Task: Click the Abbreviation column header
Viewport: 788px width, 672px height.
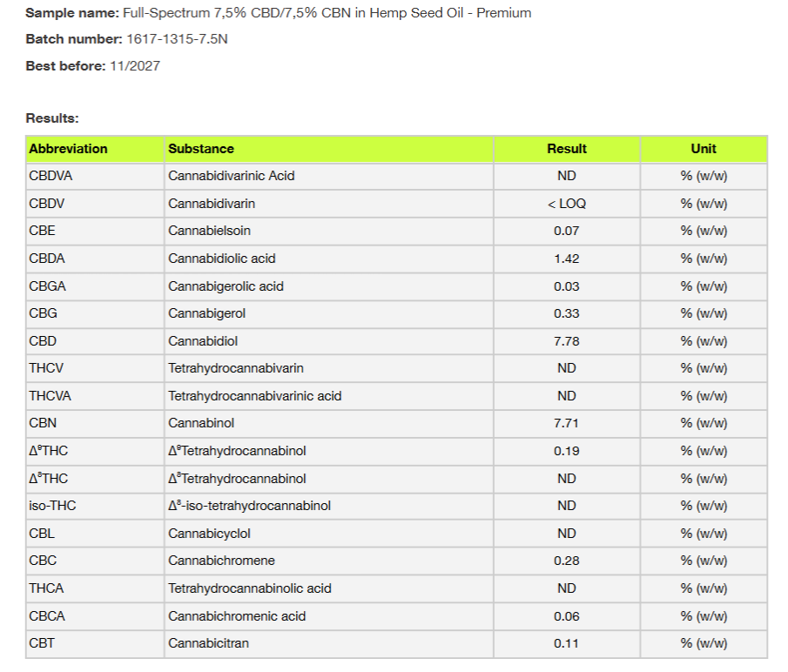Action: coord(68,149)
